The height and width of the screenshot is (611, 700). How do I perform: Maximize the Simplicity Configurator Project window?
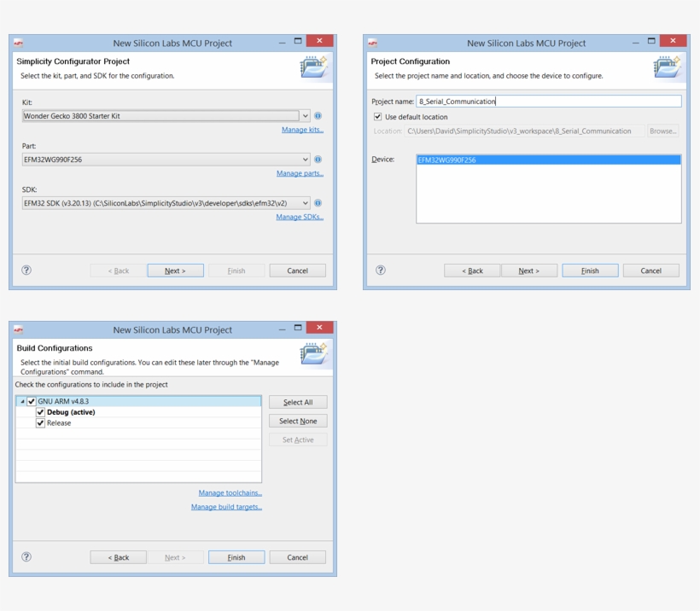tap(298, 41)
